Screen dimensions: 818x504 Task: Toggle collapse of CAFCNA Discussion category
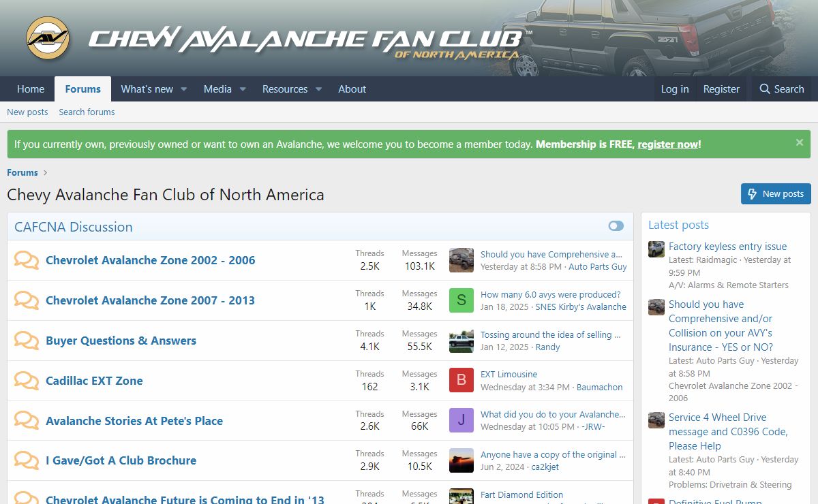[616, 226]
